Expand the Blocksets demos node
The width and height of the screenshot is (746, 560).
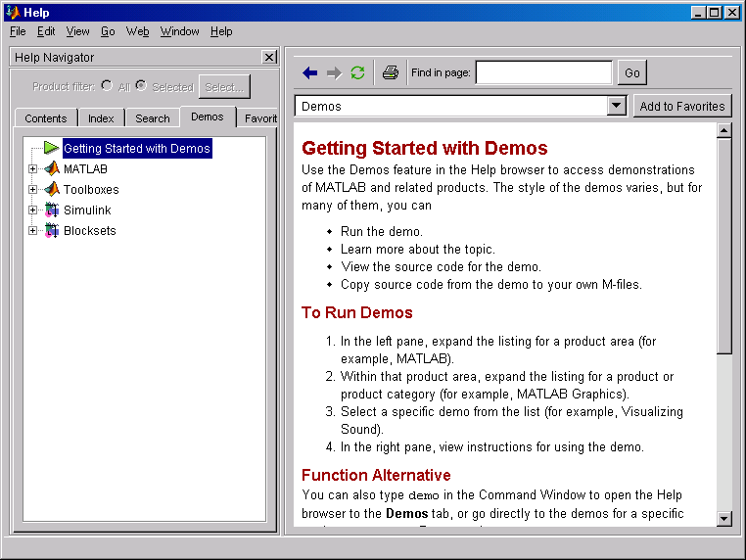[x=32, y=231]
